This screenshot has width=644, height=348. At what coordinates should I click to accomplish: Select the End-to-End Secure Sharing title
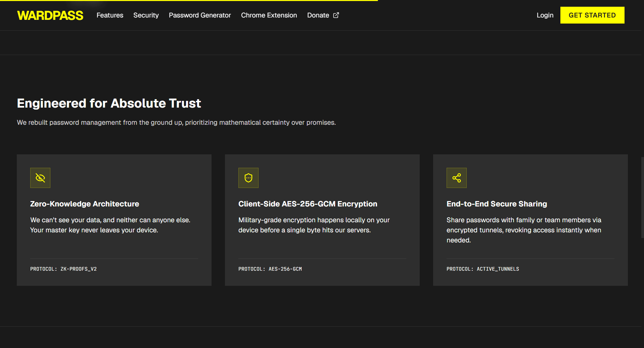click(497, 204)
